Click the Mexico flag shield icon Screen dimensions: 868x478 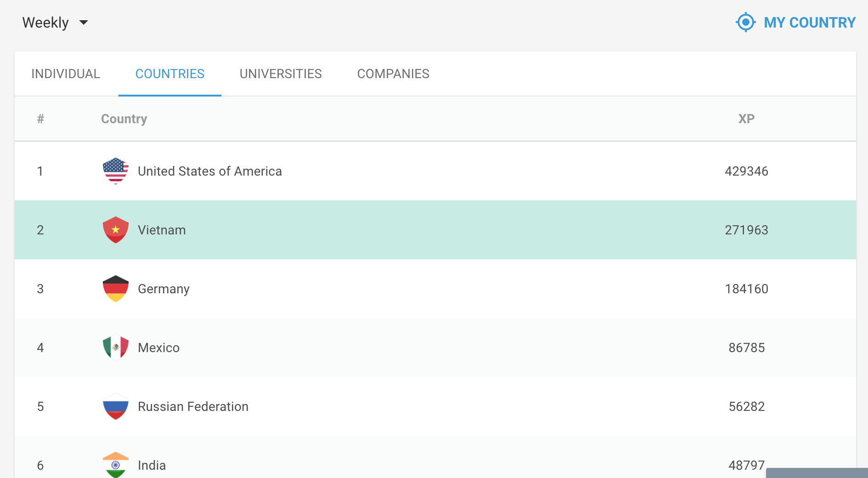115,347
